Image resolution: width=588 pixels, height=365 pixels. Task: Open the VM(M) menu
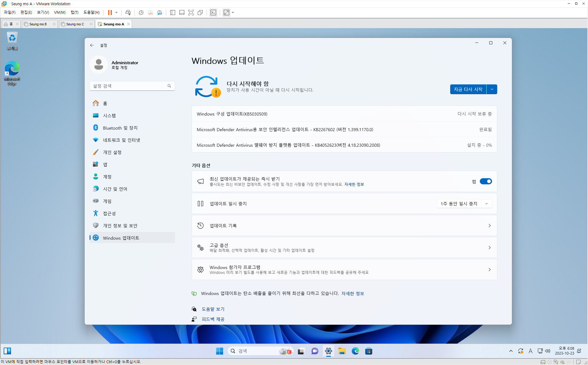pyautogui.click(x=60, y=13)
